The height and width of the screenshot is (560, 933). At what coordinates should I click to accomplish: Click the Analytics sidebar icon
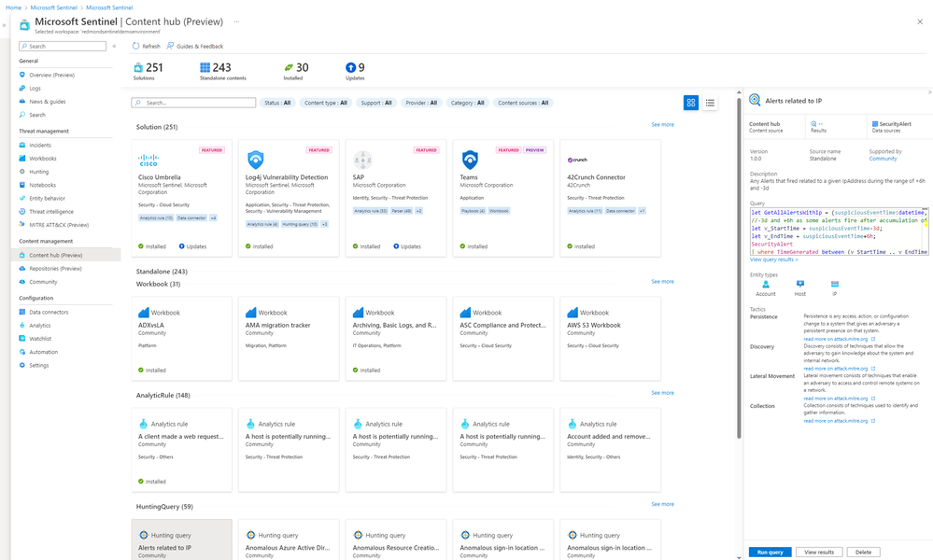pyautogui.click(x=22, y=325)
